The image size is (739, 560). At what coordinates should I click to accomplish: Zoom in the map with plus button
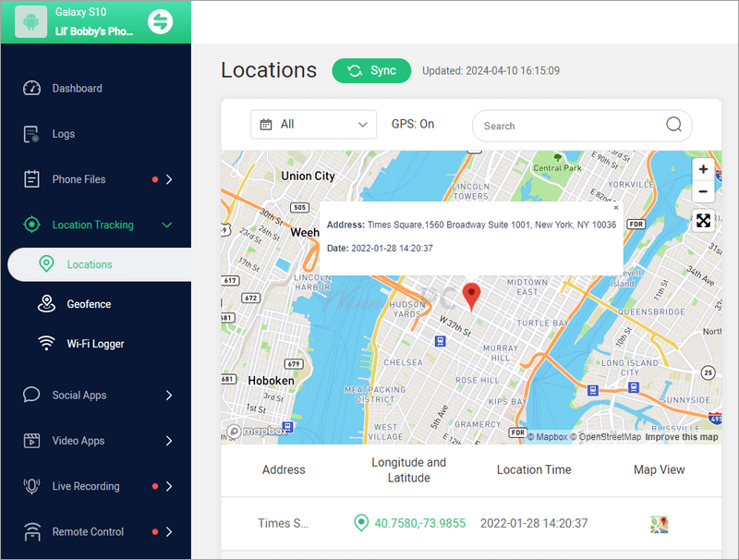coord(703,169)
